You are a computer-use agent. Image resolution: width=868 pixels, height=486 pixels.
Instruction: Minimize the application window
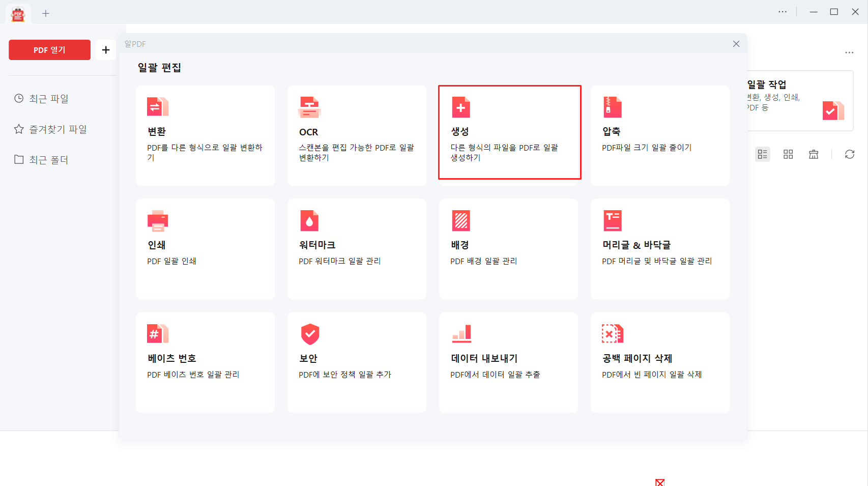814,12
